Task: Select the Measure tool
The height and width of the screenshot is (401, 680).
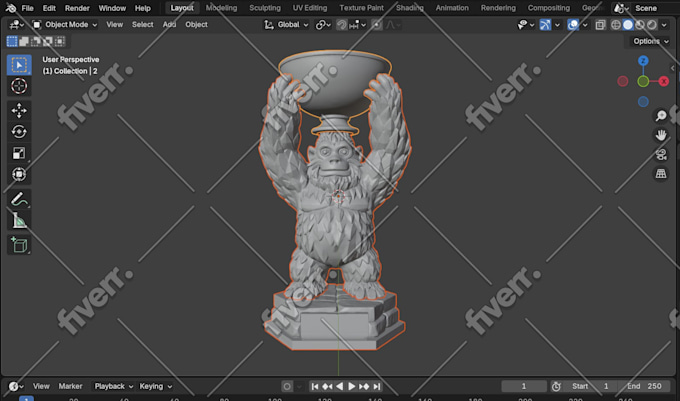Action: coord(19,221)
